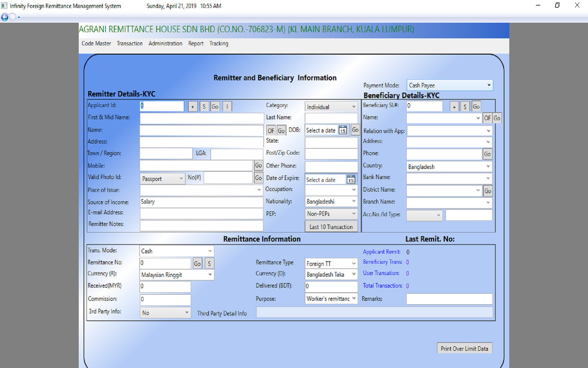
Task: Open the 3rd Party Info dropdown
Action: point(165,312)
